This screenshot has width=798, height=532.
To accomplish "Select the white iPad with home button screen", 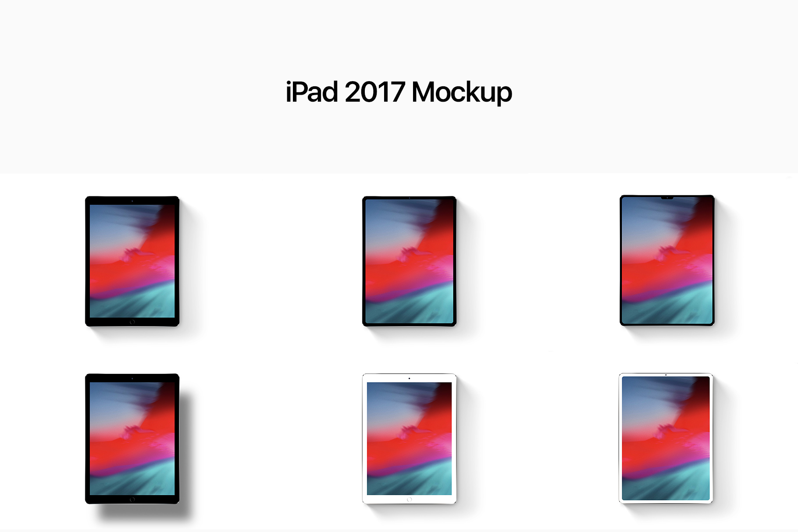I will [409, 439].
